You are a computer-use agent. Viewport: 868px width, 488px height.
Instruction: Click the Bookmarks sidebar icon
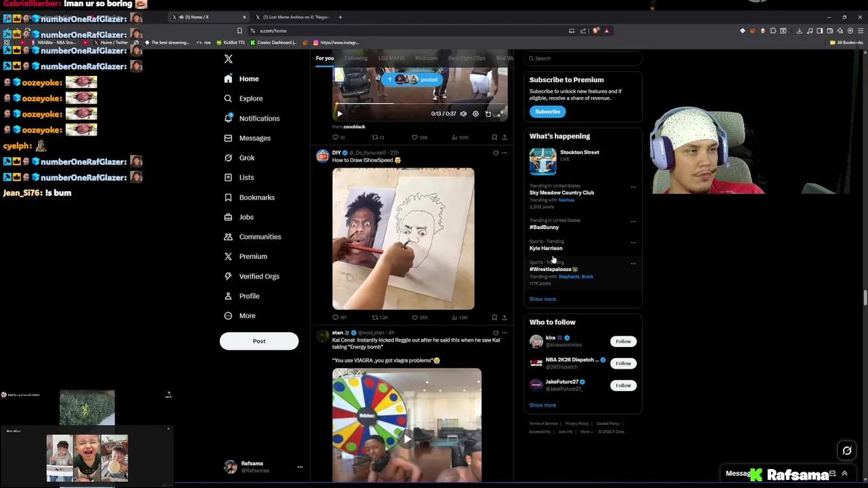click(228, 197)
